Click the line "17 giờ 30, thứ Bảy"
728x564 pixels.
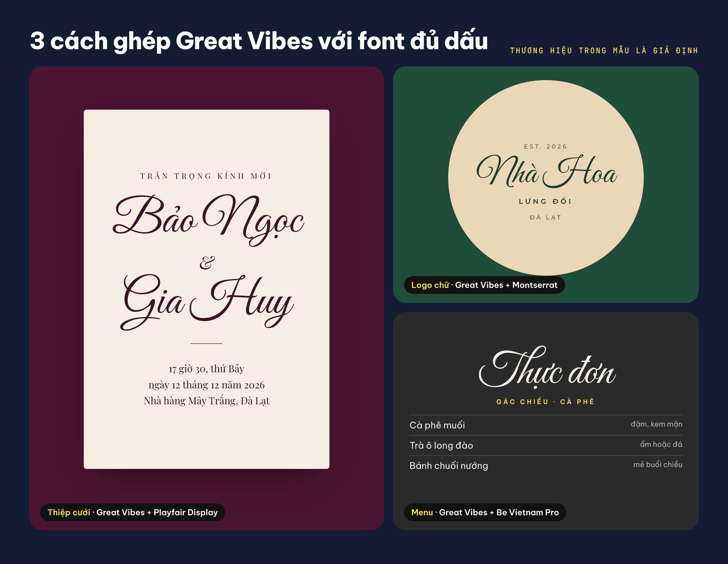point(206,369)
